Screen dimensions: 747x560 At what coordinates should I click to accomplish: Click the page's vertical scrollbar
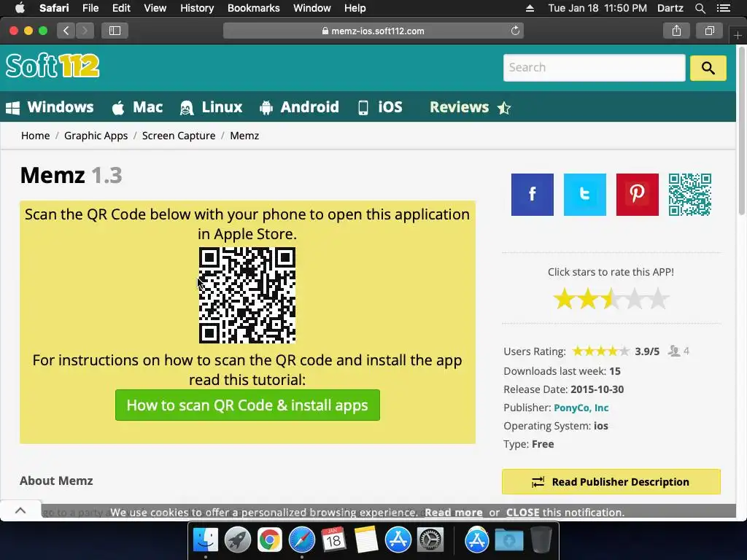[x=741, y=130]
